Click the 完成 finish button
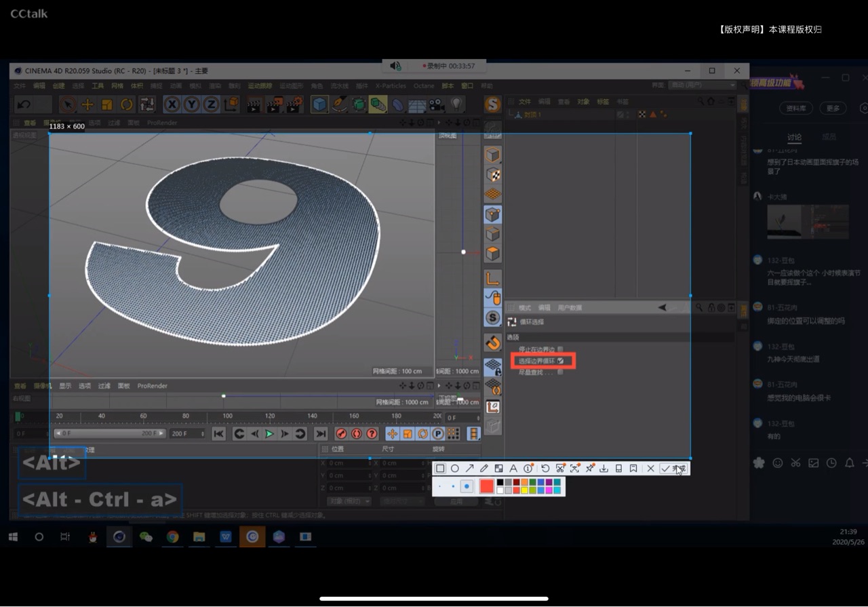Viewport: 868px width, 607px height. [x=674, y=469]
